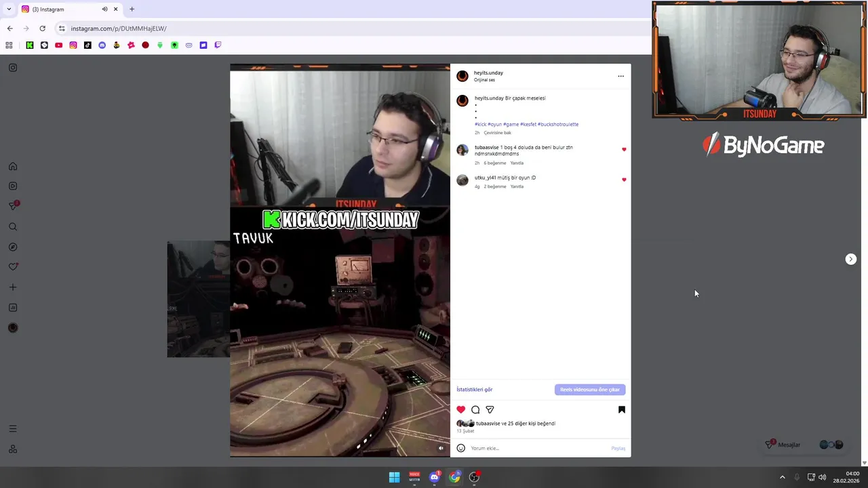This screenshot has height=488, width=868.
Task: Open the comment bubble icon under the post
Action: tap(475, 409)
